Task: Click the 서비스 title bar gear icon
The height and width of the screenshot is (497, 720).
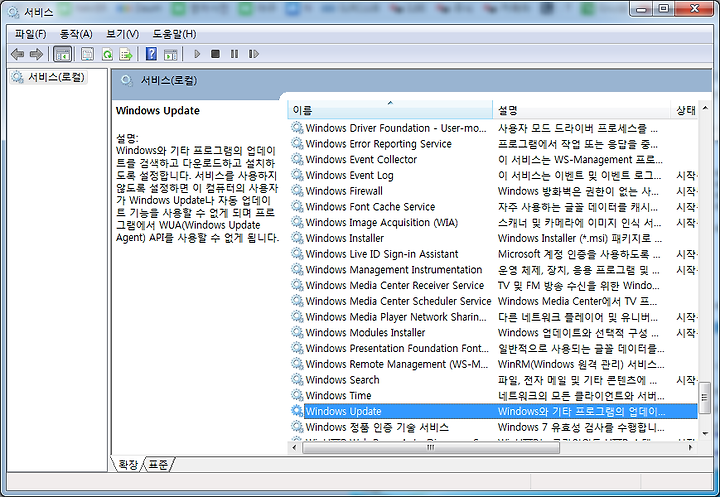Action: 13,11
